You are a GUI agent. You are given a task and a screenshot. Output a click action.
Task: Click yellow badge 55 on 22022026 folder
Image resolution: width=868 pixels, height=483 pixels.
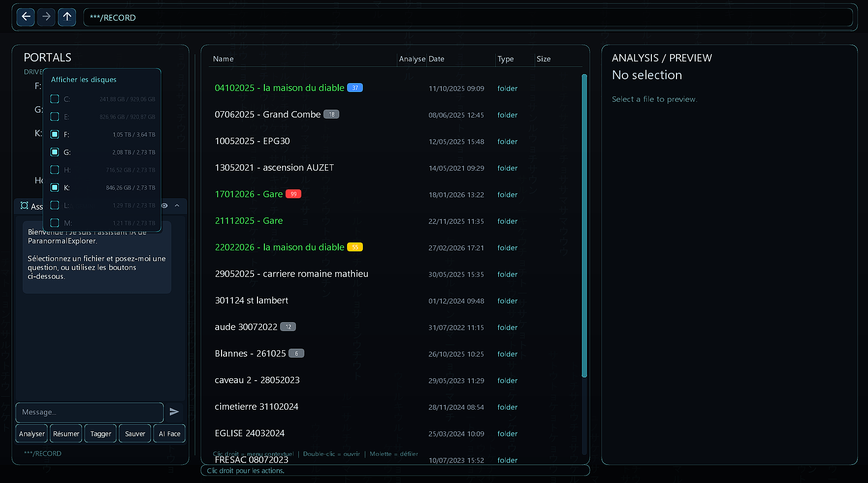click(x=355, y=247)
